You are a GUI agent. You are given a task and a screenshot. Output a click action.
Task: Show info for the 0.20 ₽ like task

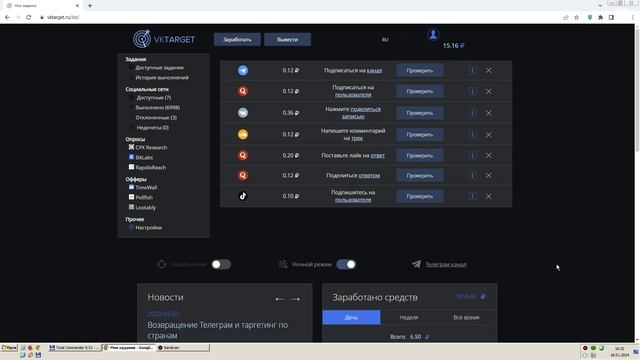[x=472, y=155]
